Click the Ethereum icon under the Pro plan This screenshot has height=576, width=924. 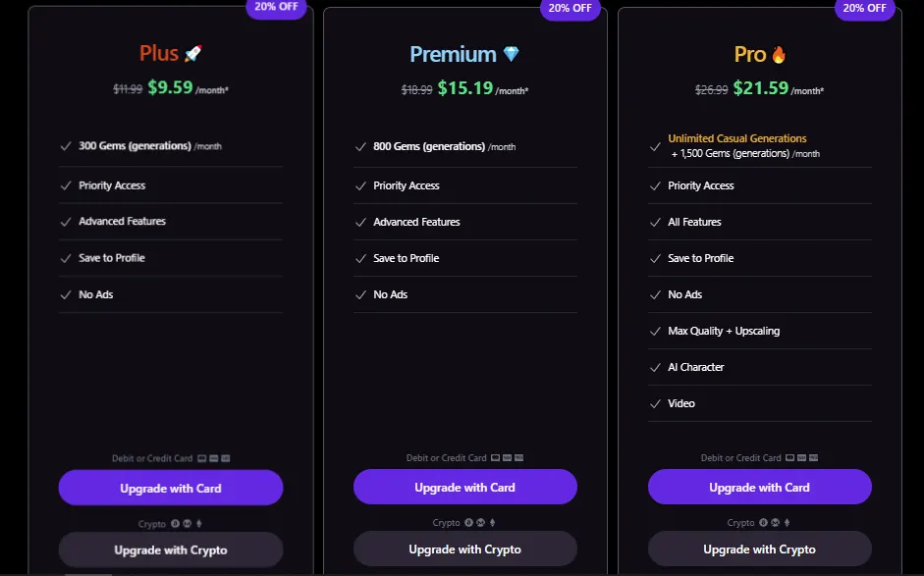click(x=787, y=523)
